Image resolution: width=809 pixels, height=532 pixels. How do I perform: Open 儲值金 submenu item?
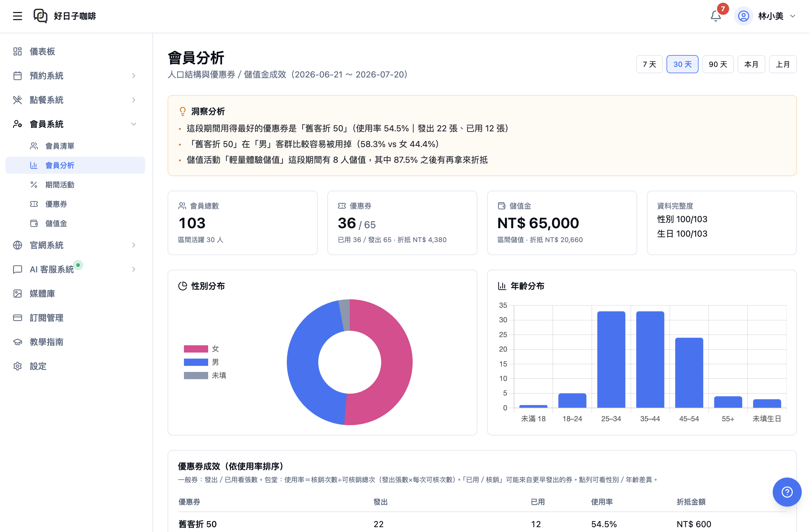[x=75, y=223]
